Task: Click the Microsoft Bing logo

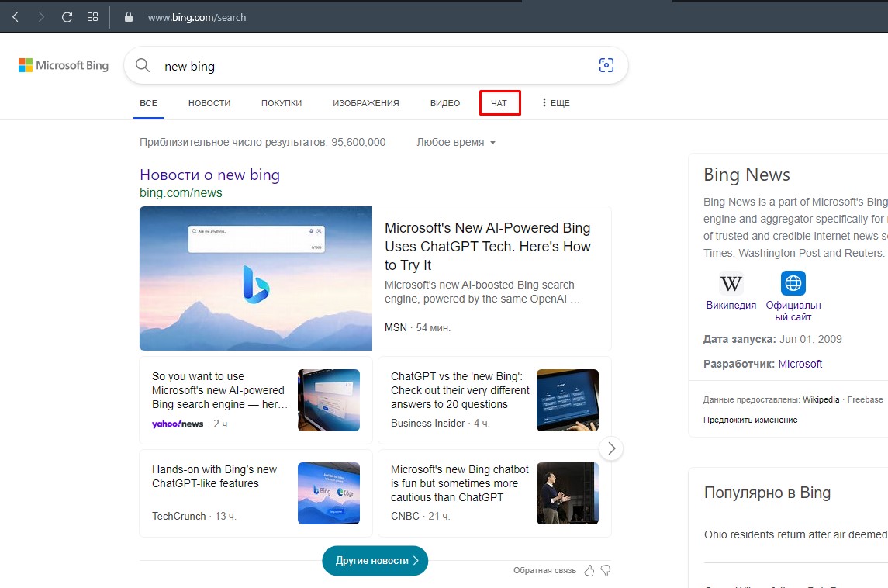Action: [x=64, y=65]
